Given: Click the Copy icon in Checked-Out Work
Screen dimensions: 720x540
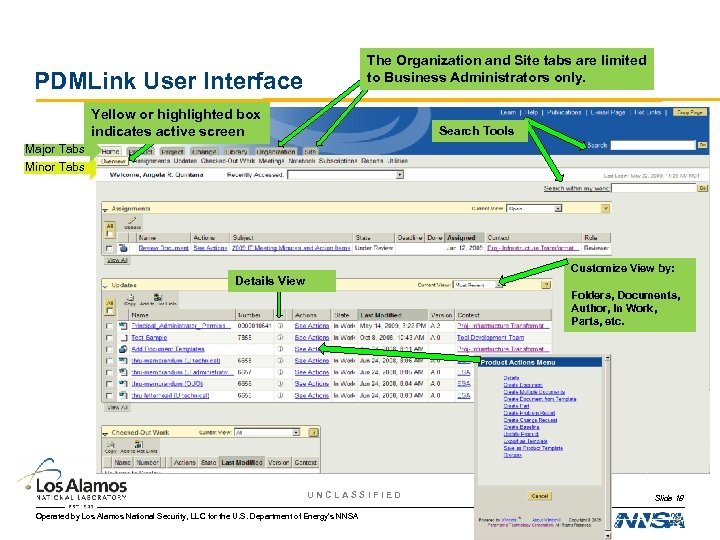Looking at the screenshot, I should [x=111, y=444].
